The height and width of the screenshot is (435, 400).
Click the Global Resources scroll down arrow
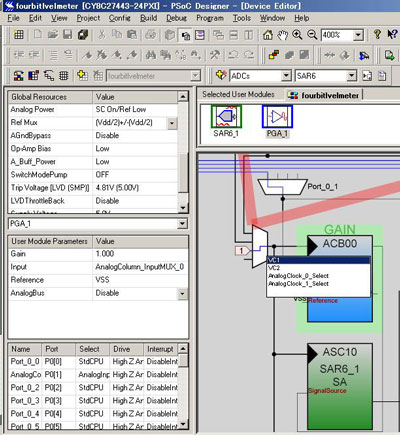click(183, 207)
